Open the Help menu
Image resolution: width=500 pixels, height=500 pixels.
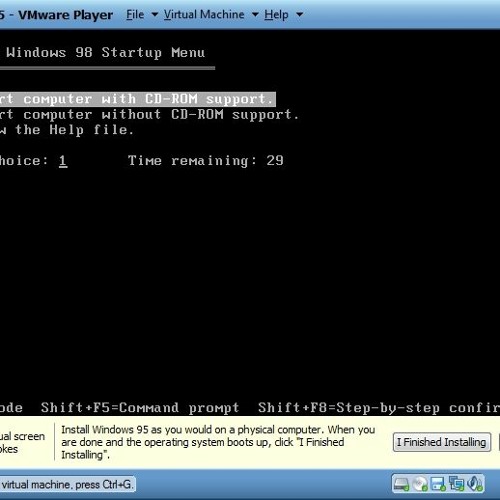(x=276, y=15)
